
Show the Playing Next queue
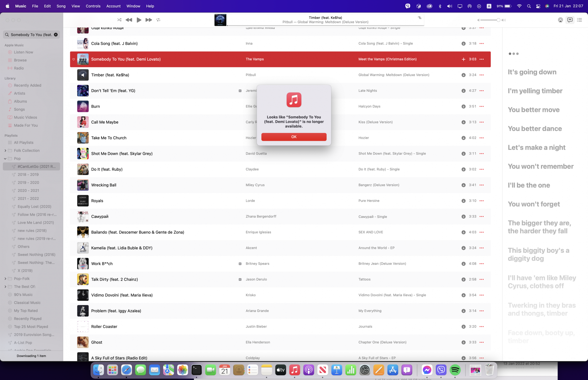pos(579,20)
